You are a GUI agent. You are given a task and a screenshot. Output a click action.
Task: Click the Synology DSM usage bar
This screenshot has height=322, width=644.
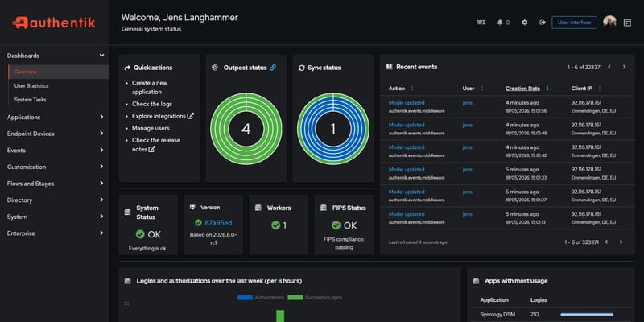click(587, 315)
